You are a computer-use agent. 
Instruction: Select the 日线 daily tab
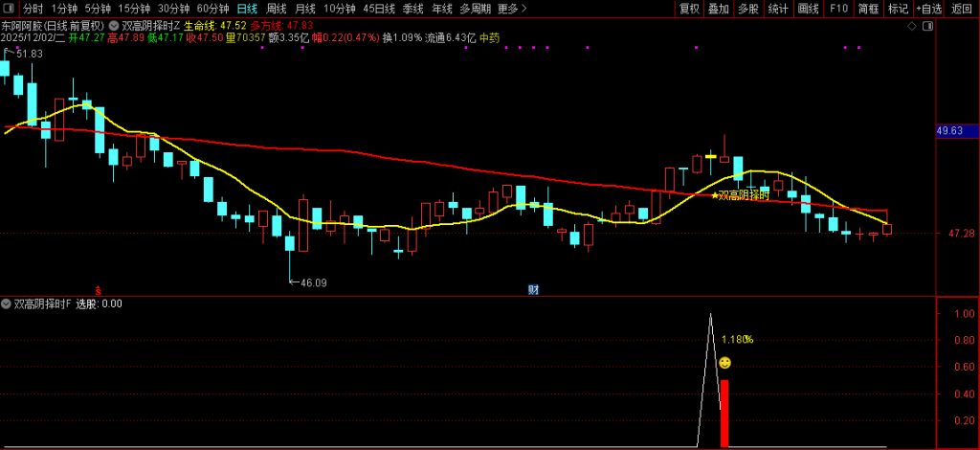click(247, 9)
